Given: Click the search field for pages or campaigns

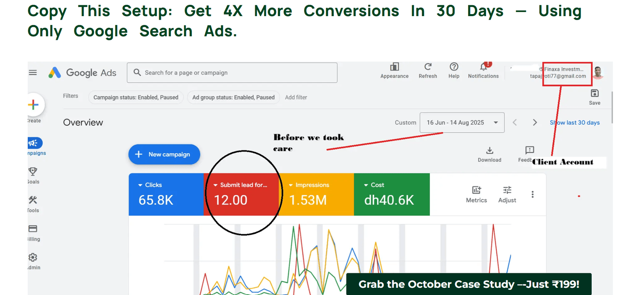Looking at the screenshot, I should coord(232,72).
